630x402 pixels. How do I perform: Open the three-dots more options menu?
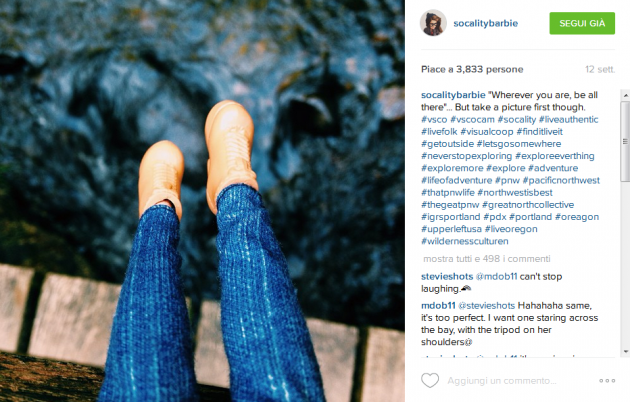[607, 381]
